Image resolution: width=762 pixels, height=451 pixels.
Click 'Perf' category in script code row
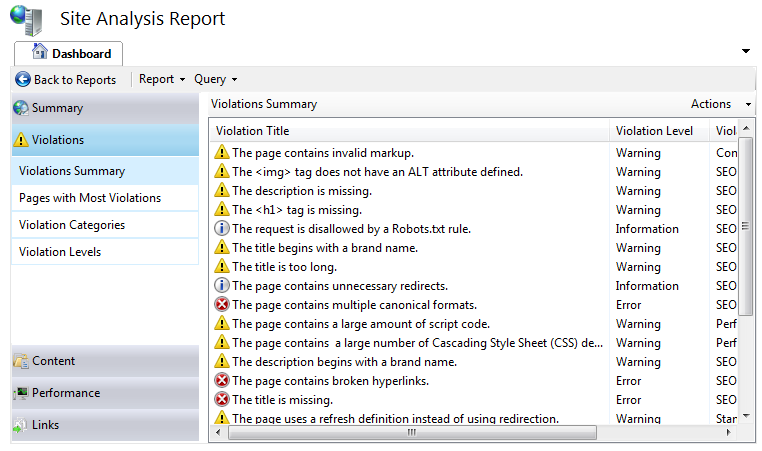726,324
